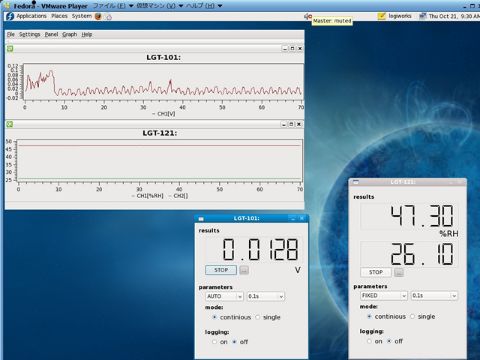The image size is (480, 360).
Task: Click the Thu Oct 21 date and clock
Action: (x=454, y=16)
